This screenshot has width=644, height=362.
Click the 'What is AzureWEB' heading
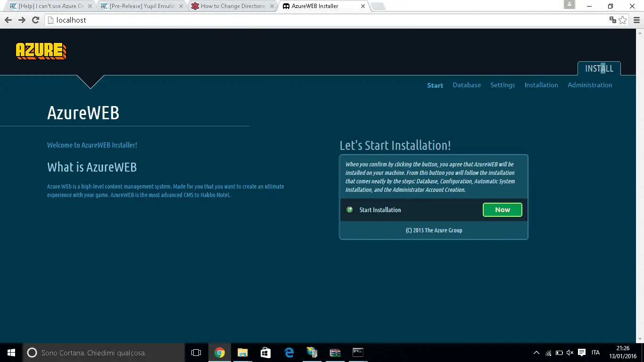click(92, 167)
